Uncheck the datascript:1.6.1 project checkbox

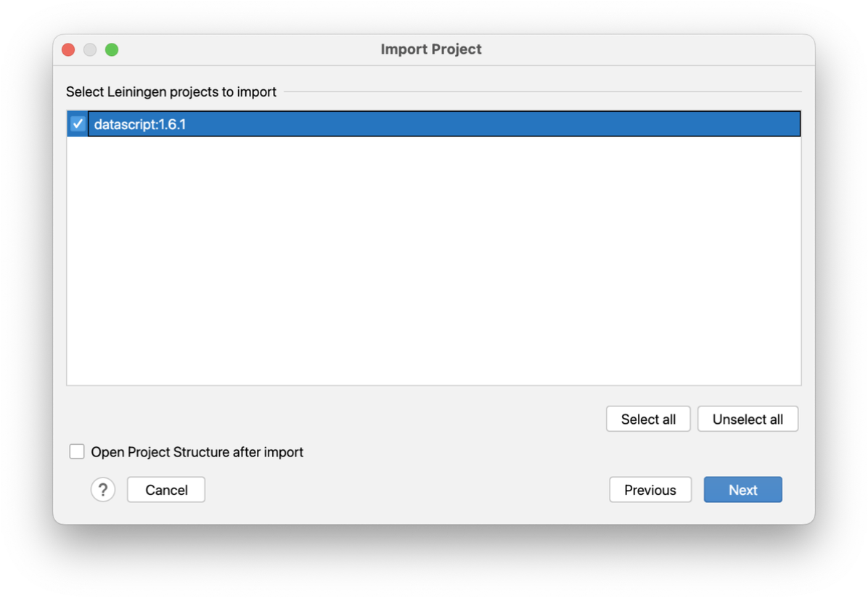[x=78, y=123]
